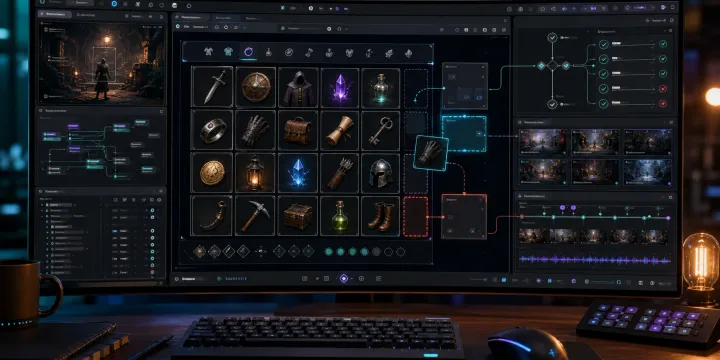Viewport: 720px width, 360px height.
Task: Click the round wooden shield item
Action: click(255, 87)
